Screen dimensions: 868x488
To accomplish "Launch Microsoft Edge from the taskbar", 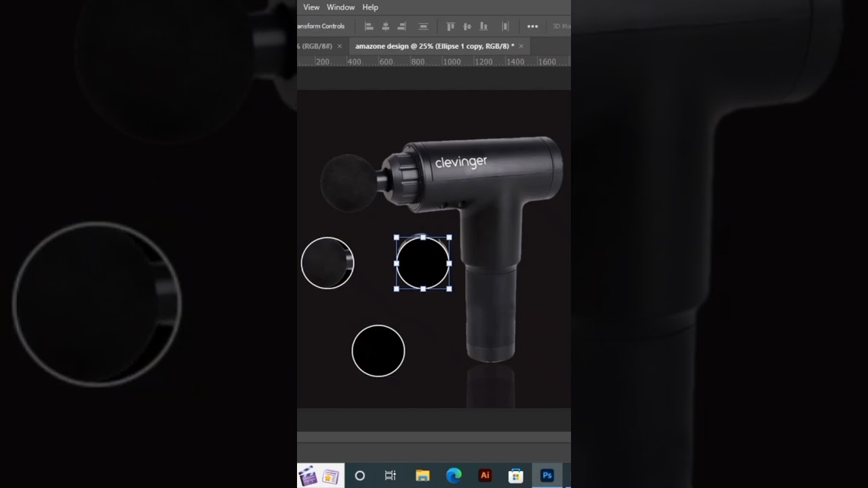I will (454, 476).
